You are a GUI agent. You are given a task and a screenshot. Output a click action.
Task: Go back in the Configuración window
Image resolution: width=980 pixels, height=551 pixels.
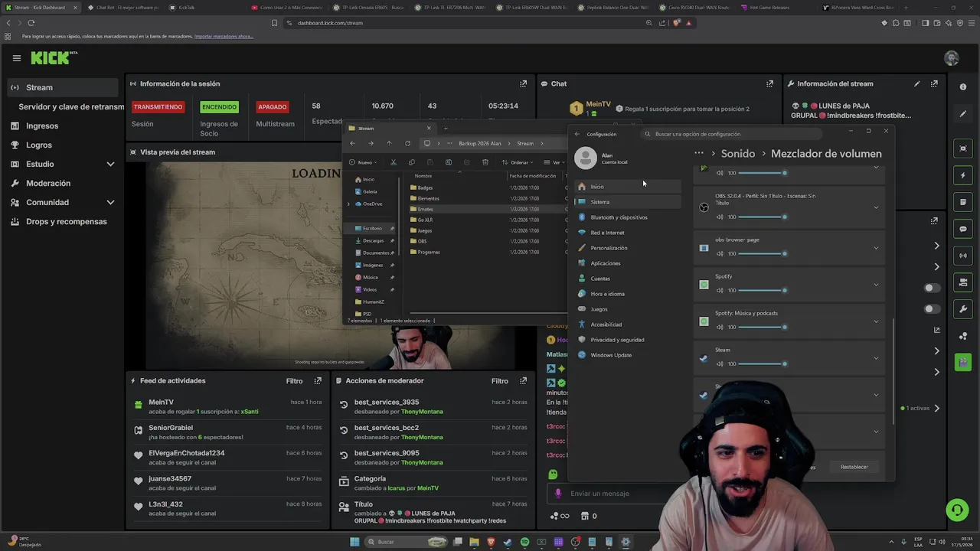pyautogui.click(x=577, y=134)
